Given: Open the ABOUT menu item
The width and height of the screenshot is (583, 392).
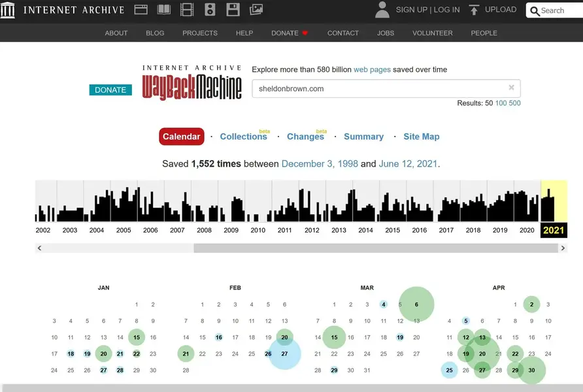Looking at the screenshot, I should coord(116,33).
